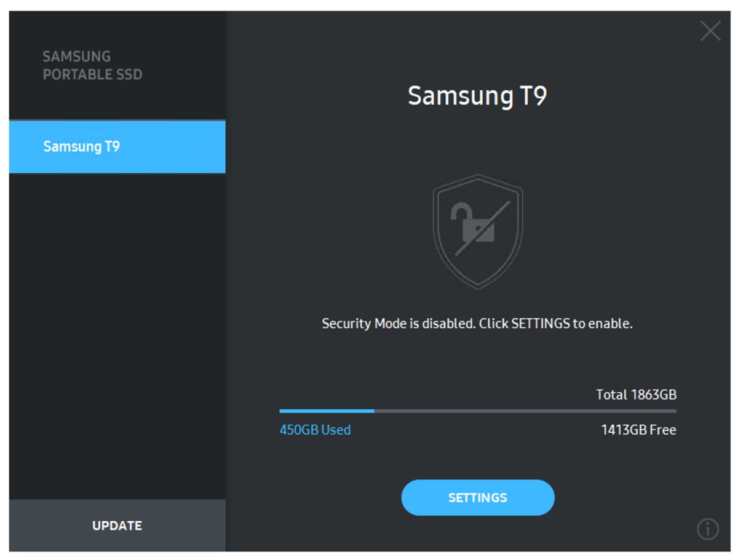The height and width of the screenshot is (560, 738).
Task: Open SETTINGS to enable Security Mode
Action: coord(478,498)
